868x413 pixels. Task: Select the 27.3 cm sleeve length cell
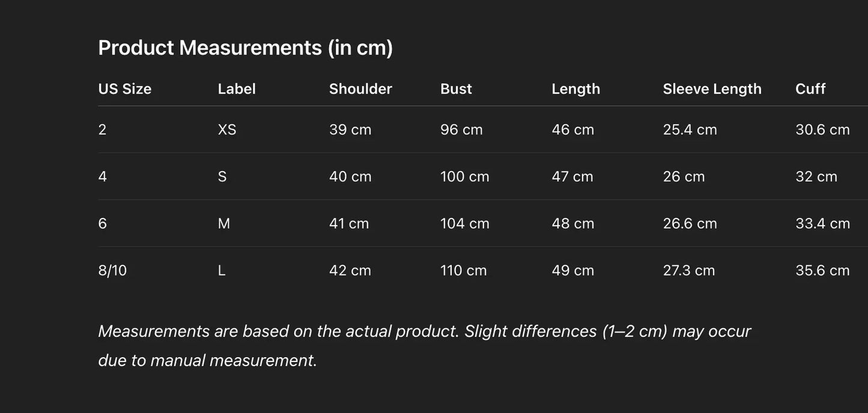tap(689, 270)
